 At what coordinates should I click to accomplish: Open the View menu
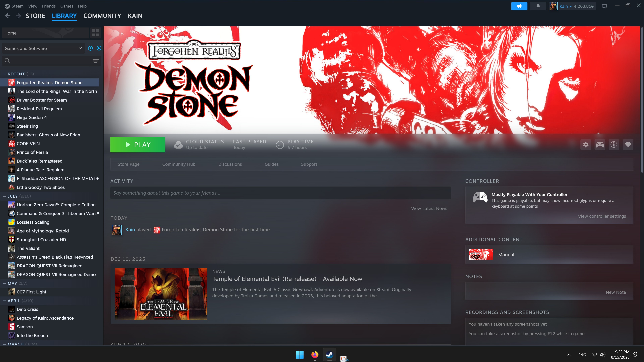click(33, 6)
